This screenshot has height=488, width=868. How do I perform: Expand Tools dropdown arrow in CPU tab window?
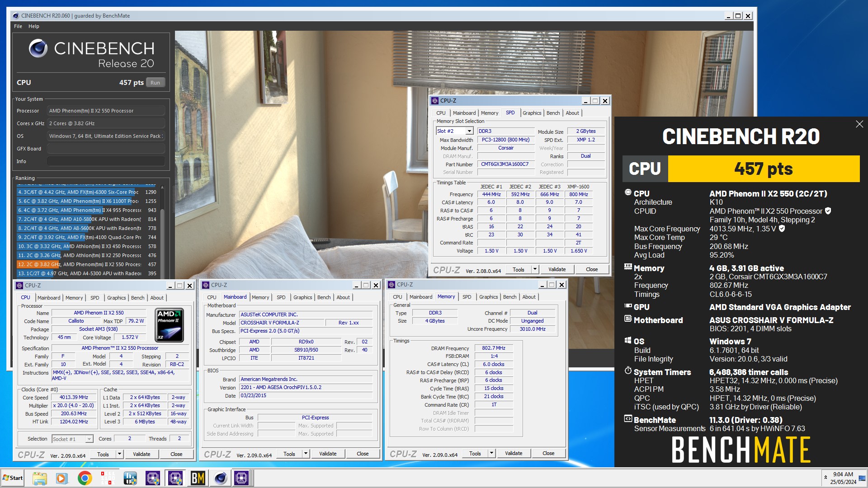(x=119, y=454)
